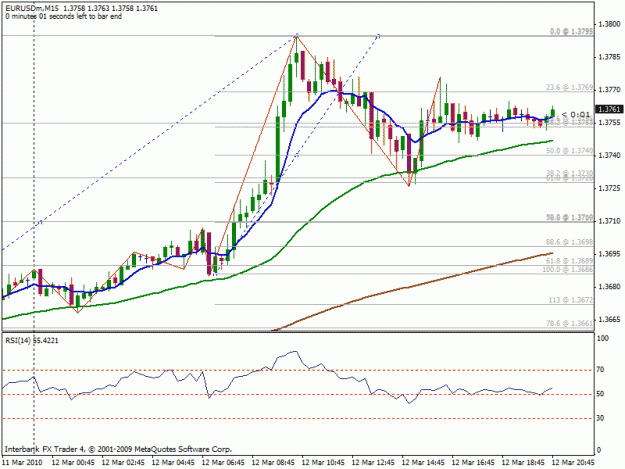Screen dimensions: 625x469
Task: Click the 1.3740 price axis label
Action: point(609,155)
